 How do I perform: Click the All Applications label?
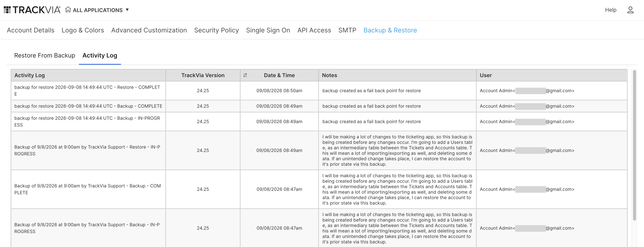point(98,10)
